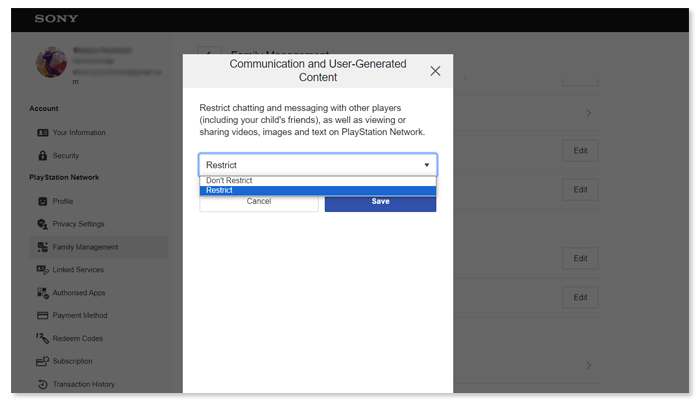Click the Linked Services icon
This screenshot has width=700, height=400.
[42, 270]
